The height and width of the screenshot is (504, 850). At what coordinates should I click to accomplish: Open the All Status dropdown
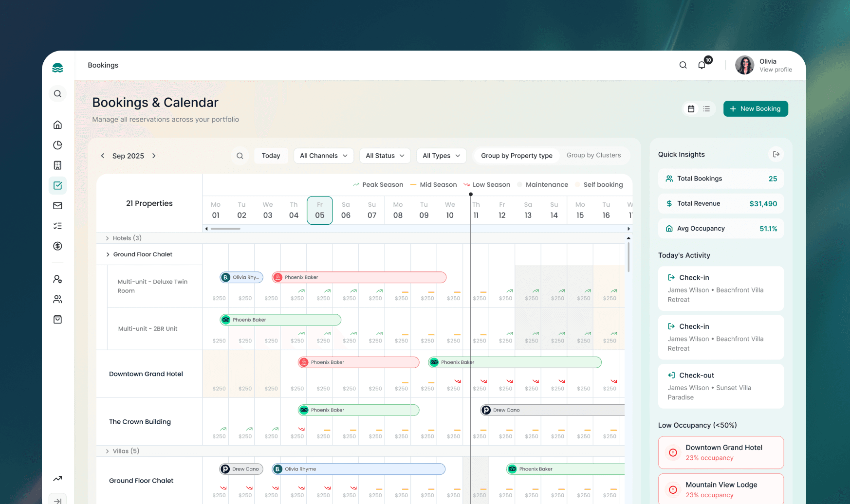385,156
